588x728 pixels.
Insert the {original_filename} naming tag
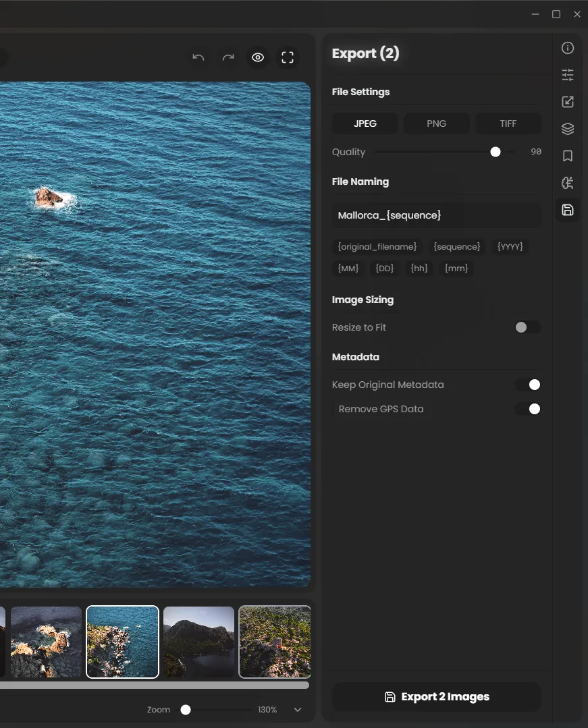[x=377, y=247]
